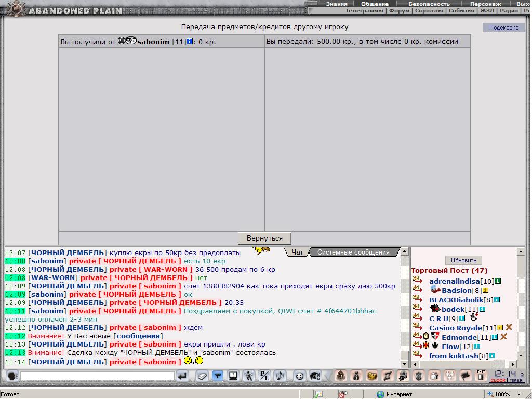532x399 pixels.
Task: Click the chat scrollbar up arrow
Action: tap(404, 252)
